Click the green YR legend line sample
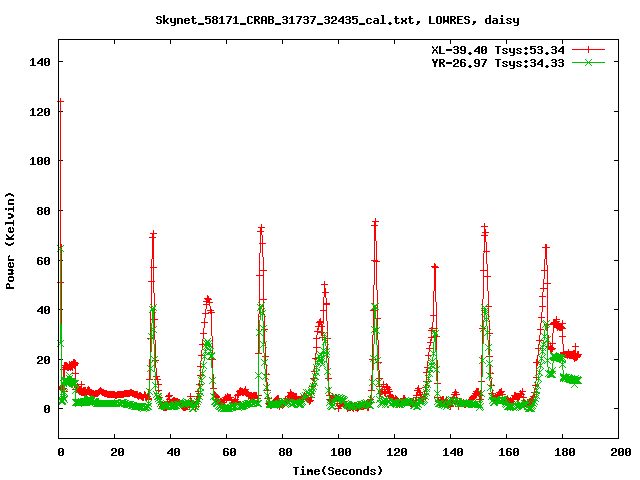Image resolution: width=640 pixels, height=480 pixels. (588, 63)
